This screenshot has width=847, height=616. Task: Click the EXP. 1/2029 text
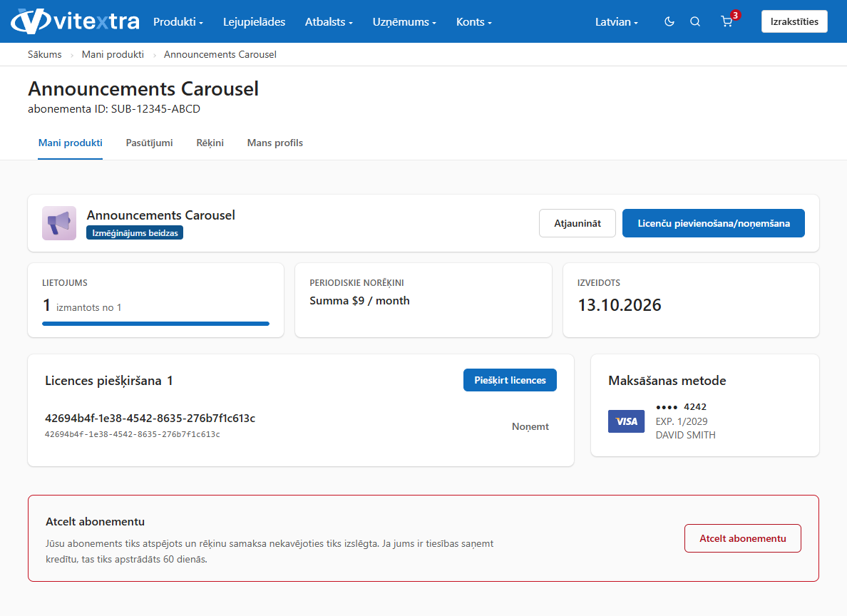(682, 421)
